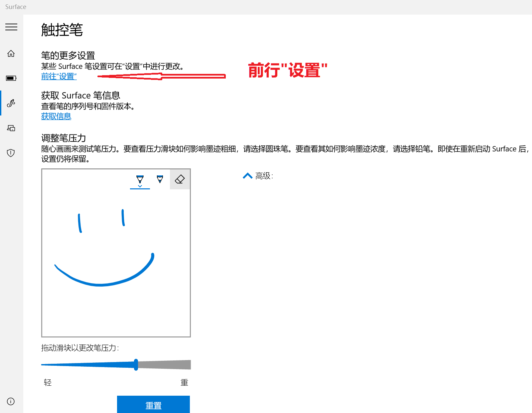Select the ballpoint pen tool
This screenshot has height=413, width=532.
[x=140, y=179]
